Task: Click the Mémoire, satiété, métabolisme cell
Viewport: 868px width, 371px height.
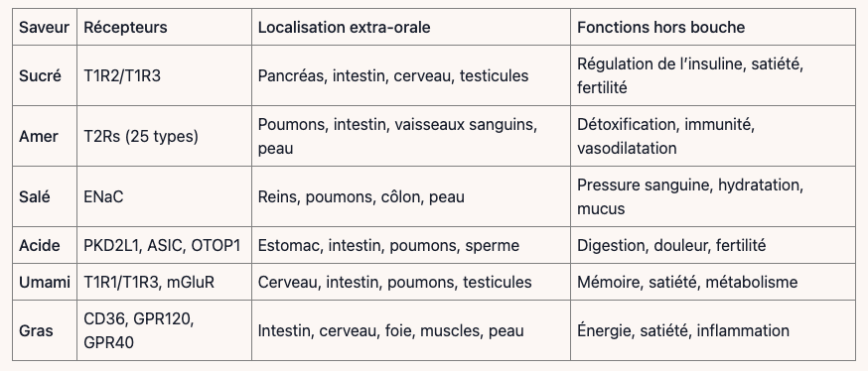Action: (x=687, y=282)
